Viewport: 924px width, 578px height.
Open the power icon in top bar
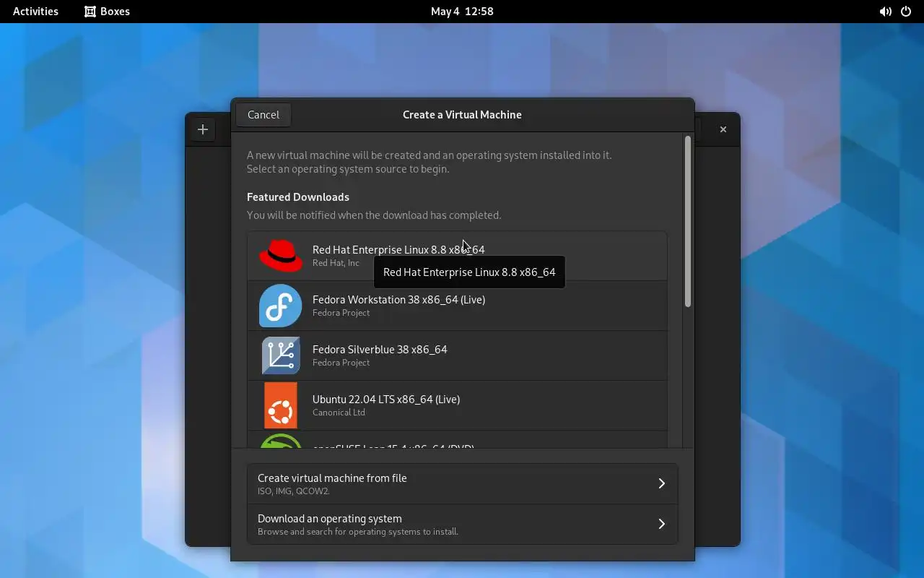(906, 12)
